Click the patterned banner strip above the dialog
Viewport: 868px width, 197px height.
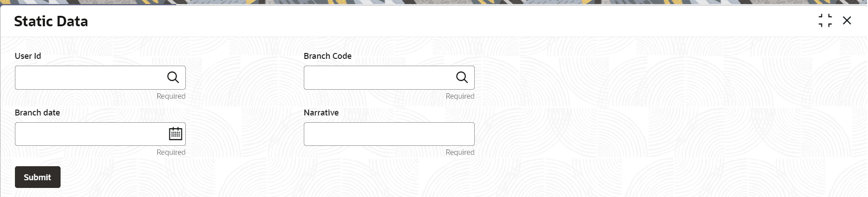[434, 2]
